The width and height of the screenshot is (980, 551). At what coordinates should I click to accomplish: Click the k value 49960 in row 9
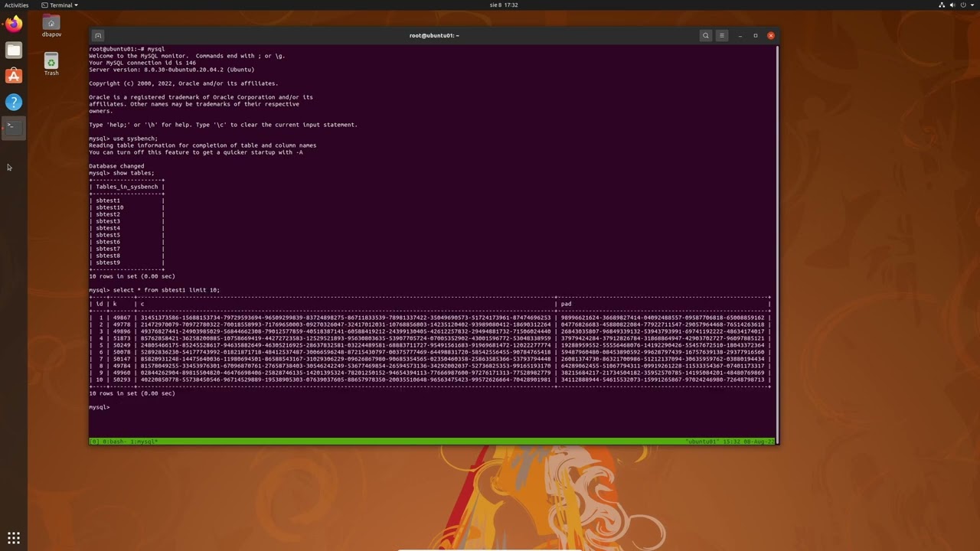(122, 373)
